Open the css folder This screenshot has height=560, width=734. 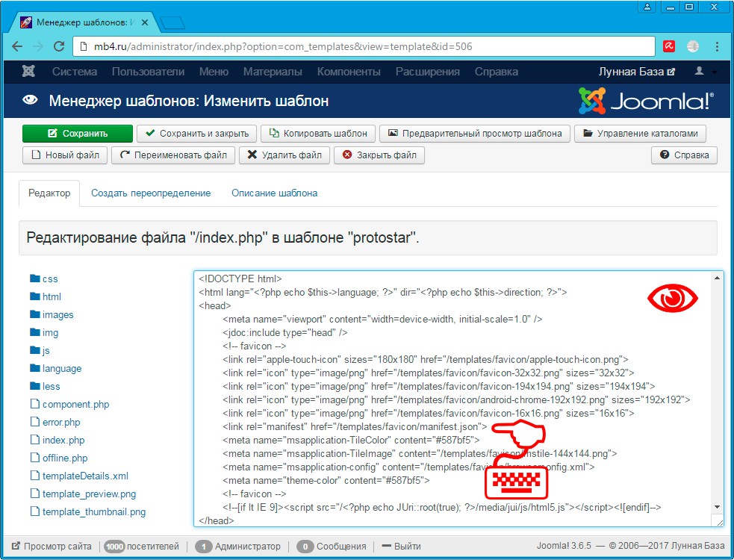pos(49,279)
